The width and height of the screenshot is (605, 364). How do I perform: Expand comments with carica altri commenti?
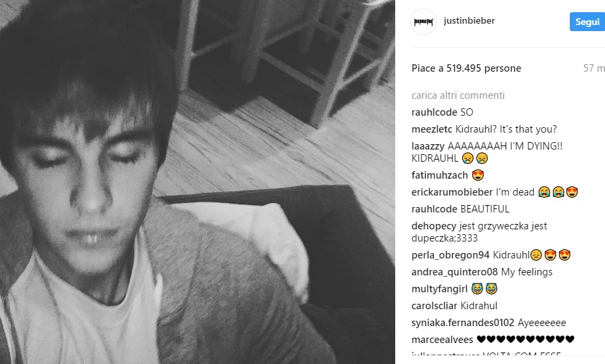tap(458, 95)
